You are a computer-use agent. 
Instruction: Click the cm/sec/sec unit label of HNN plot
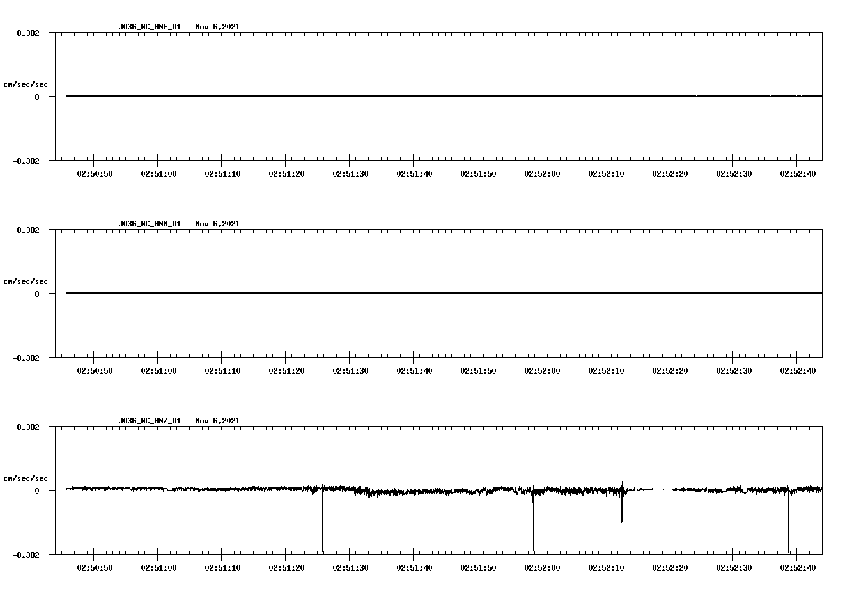click(x=26, y=281)
